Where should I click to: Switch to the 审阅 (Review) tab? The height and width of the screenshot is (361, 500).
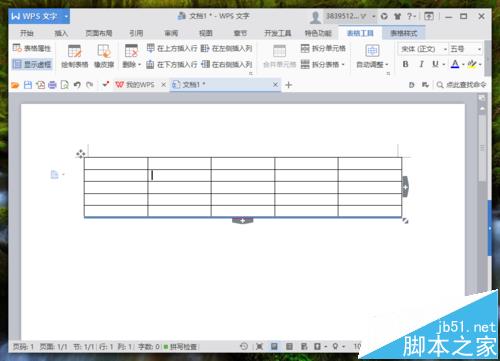coord(171,33)
